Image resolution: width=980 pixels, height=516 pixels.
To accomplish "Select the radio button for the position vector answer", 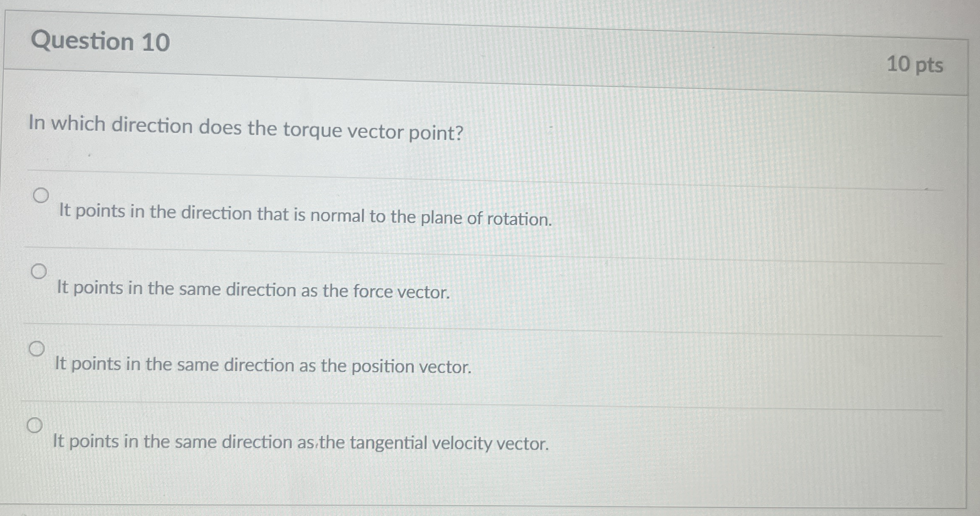I will (37, 349).
